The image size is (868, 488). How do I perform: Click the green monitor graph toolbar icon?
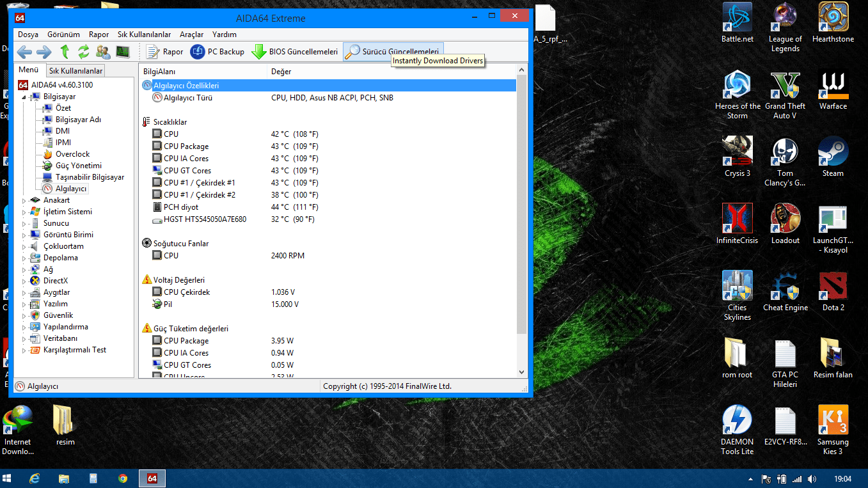(x=123, y=52)
